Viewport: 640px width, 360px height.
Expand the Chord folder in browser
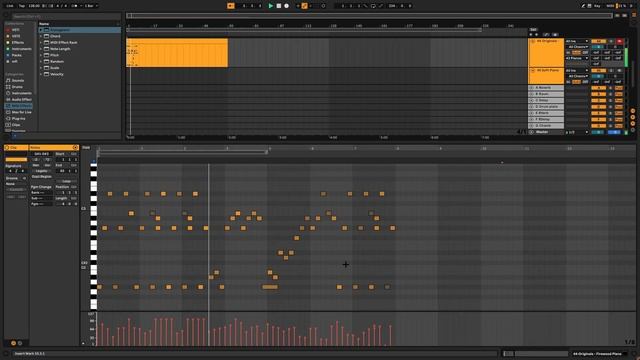[x=41, y=36]
